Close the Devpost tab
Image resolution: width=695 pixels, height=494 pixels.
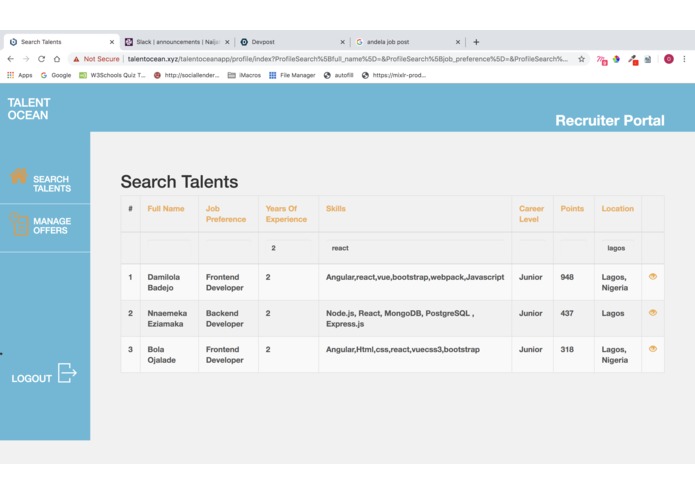[x=342, y=42]
